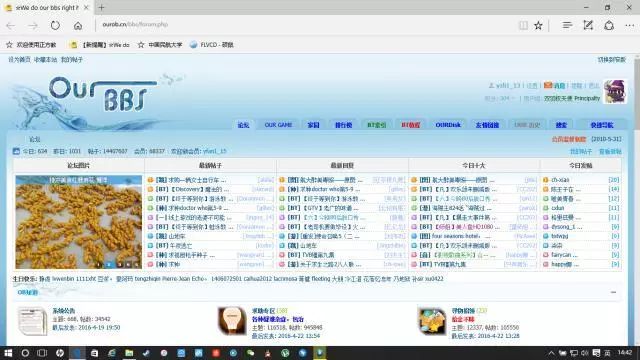The image size is (640, 360).
Task: Add page to favorites with star icon
Action: pos(538,25)
